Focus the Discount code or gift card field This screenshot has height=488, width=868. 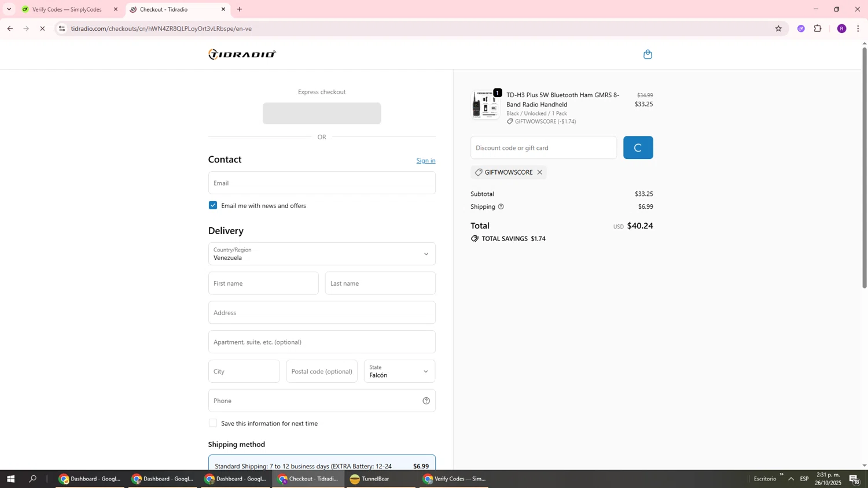(543, 147)
